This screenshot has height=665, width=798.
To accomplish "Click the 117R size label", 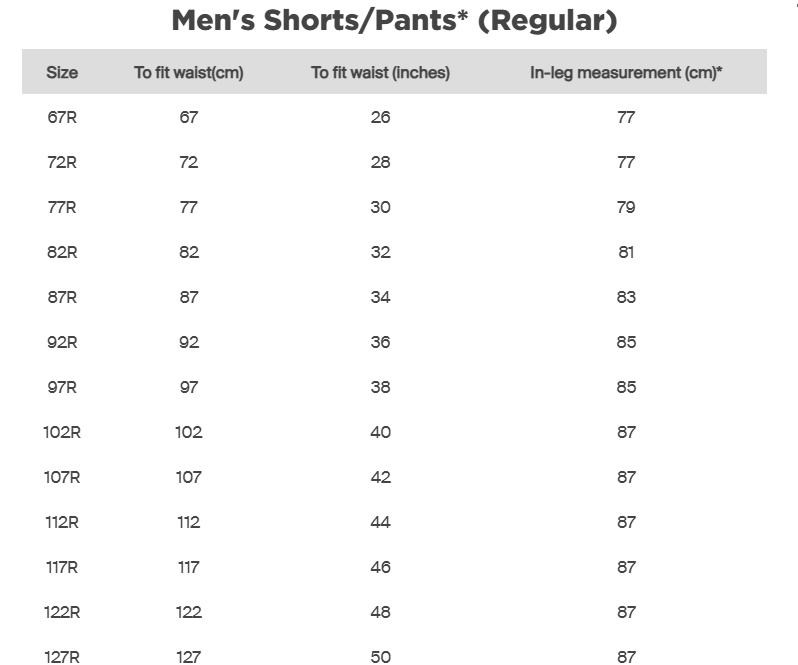I will [62, 567].
